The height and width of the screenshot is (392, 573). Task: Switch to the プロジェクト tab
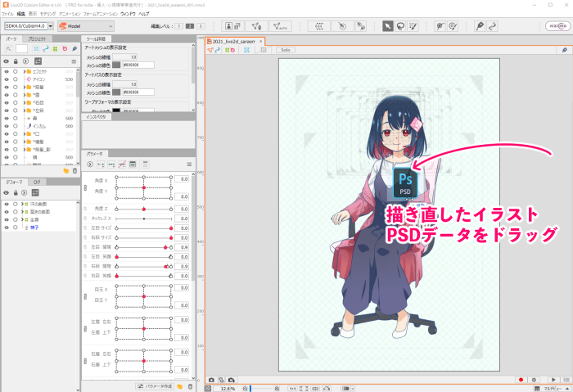coord(38,38)
